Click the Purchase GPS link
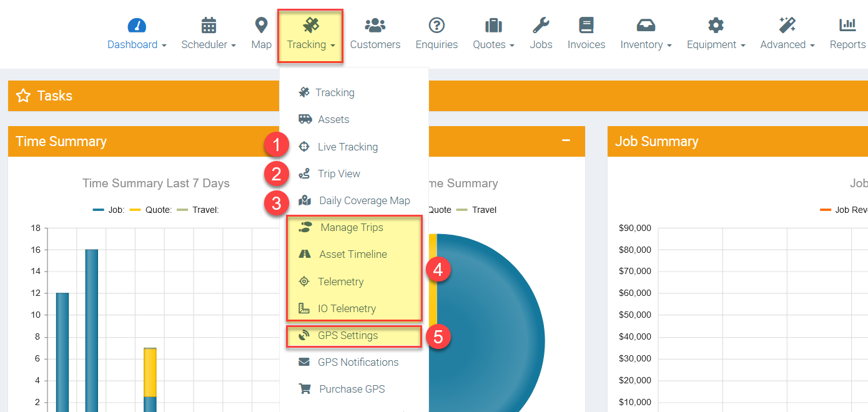Viewport: 868px width, 412px height. pos(352,389)
